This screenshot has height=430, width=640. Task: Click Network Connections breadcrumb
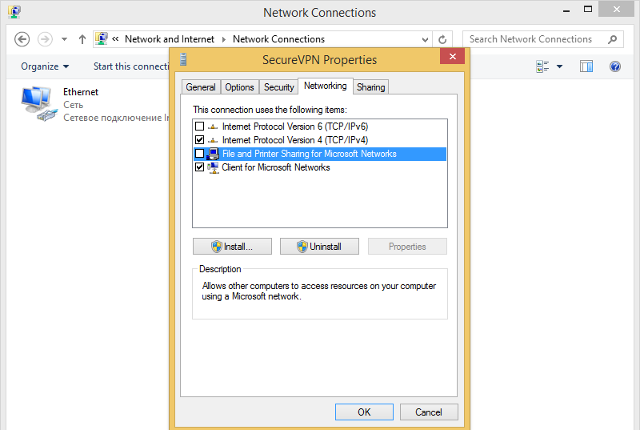click(x=279, y=39)
